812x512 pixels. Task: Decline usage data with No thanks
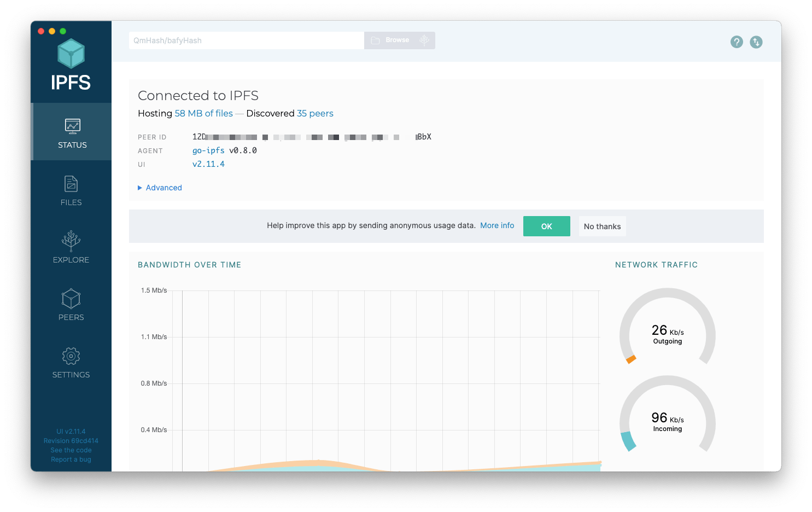pos(602,226)
